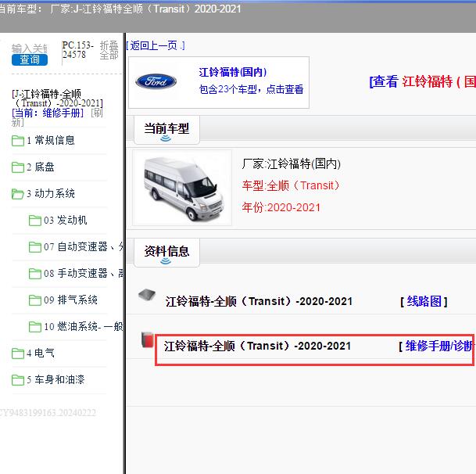
Task: Open the 10 燃油系统-一般 tree item
Action: tap(84, 327)
